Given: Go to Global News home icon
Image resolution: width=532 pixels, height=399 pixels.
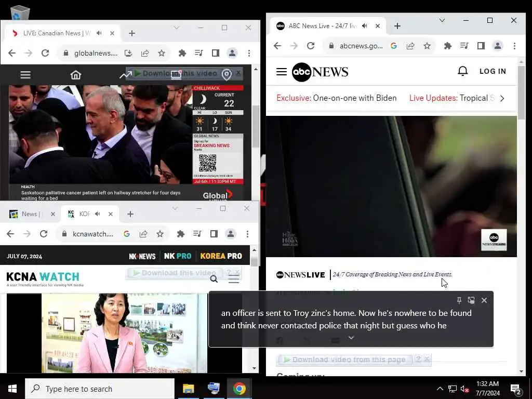Looking at the screenshot, I should [x=76, y=75].
